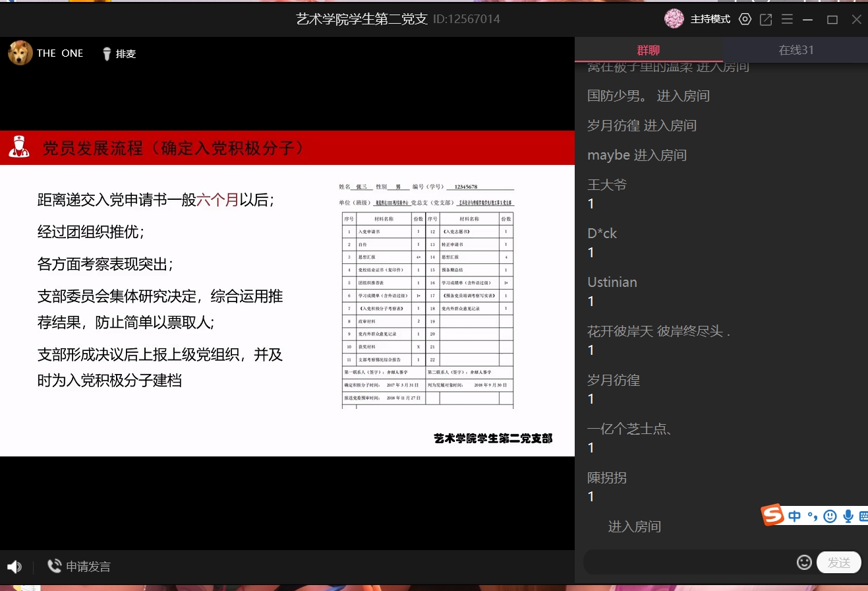Pop out window with share arrow icon
868x591 pixels.
[x=766, y=19]
